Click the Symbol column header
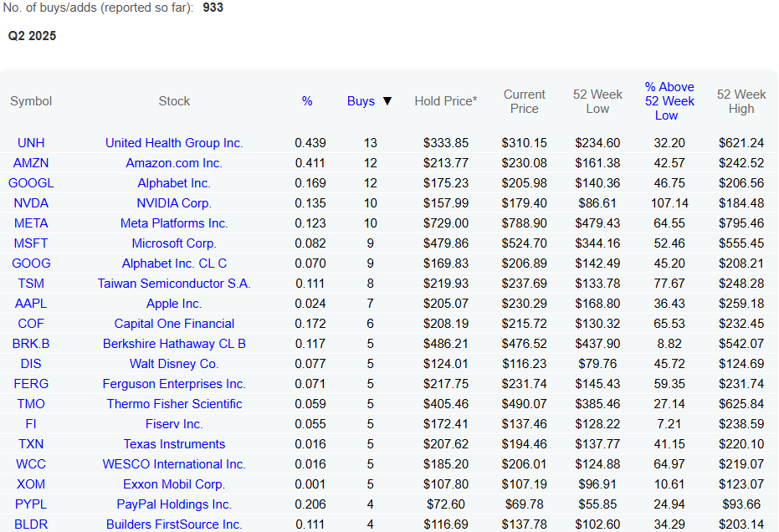This screenshot has width=779, height=532. point(31,101)
